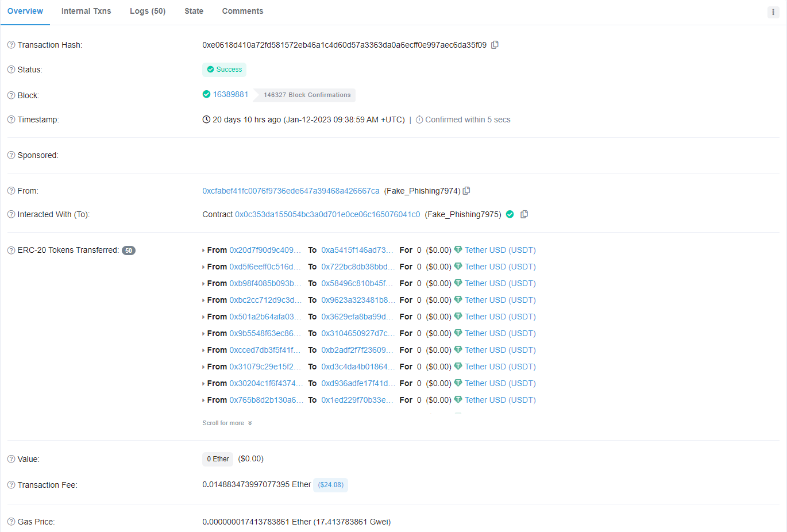Open the Comments tab
Viewport: 787px width, 532px height.
pyautogui.click(x=242, y=11)
